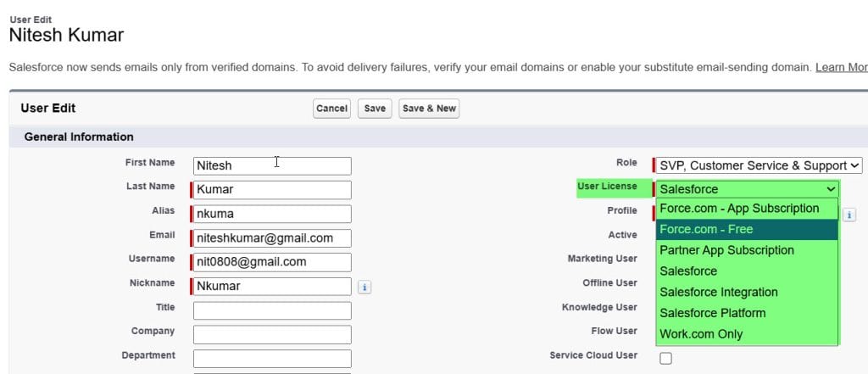
Task: Check the Service Cloud User checkbox
Action: point(665,359)
